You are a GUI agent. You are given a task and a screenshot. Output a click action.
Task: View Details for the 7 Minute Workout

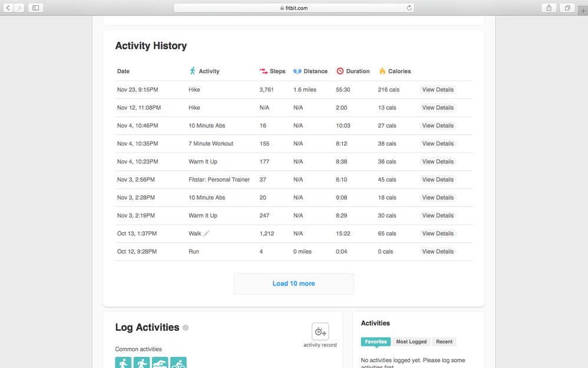click(438, 144)
